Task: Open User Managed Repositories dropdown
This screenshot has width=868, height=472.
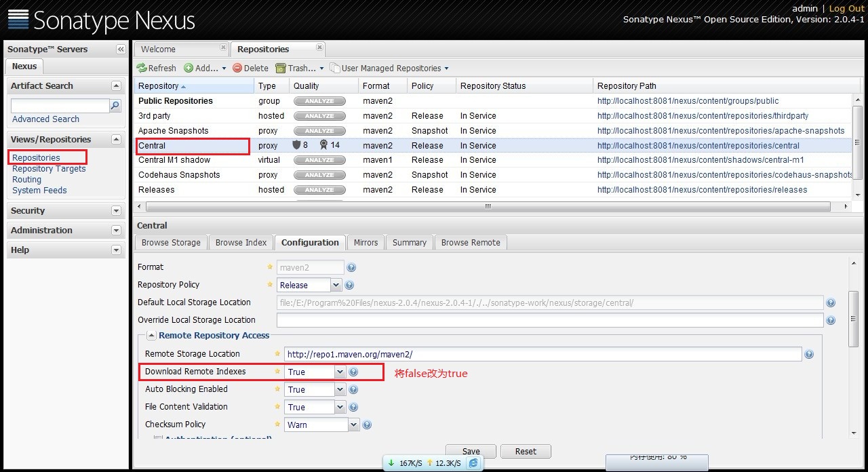Action: 389,68
